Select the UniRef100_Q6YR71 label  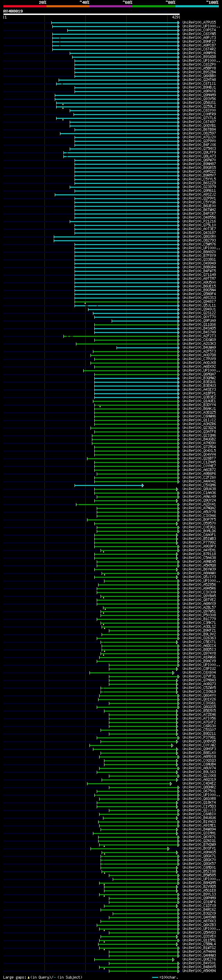pos(199,837)
